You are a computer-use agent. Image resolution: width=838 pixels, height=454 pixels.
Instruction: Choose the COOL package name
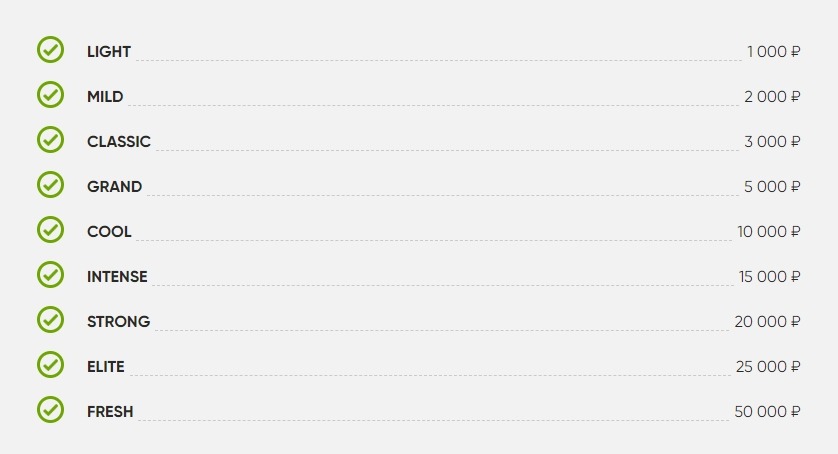109,232
